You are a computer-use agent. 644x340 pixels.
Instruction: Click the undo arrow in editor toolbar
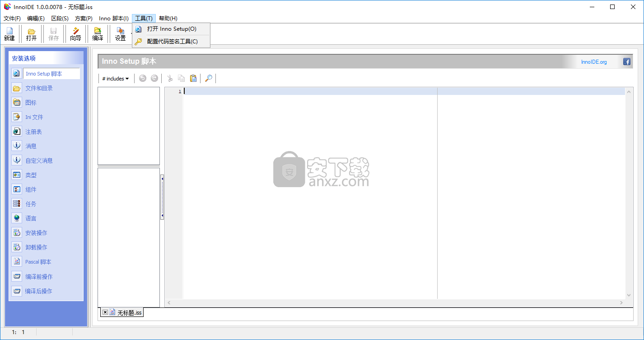pos(143,78)
